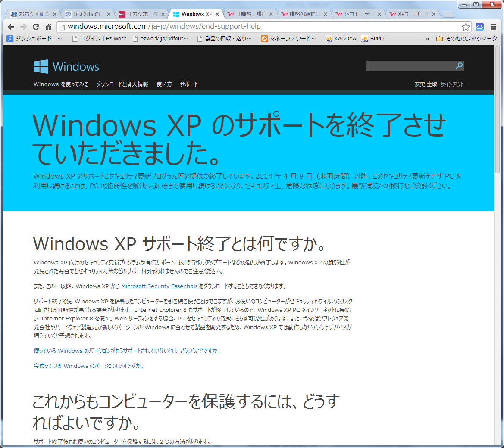The width and height of the screenshot is (504, 448).
Task: Click サインアウト sign out link
Action: point(452,84)
